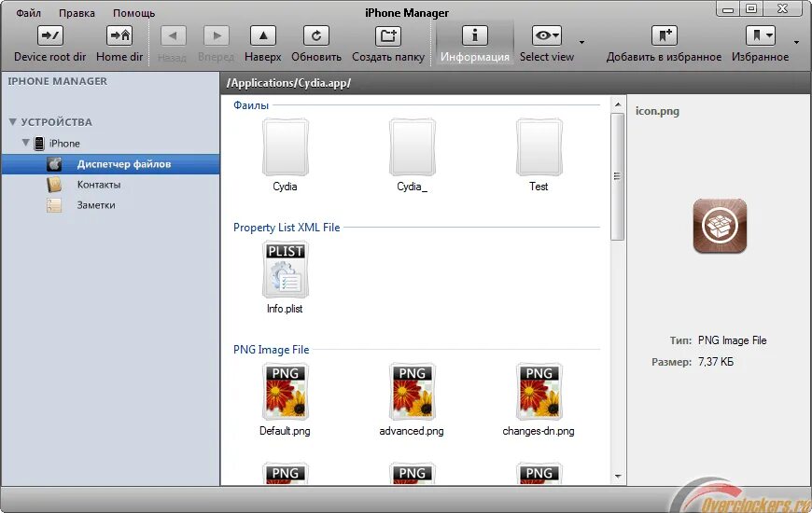Toggle the Информация info panel

tap(475, 45)
